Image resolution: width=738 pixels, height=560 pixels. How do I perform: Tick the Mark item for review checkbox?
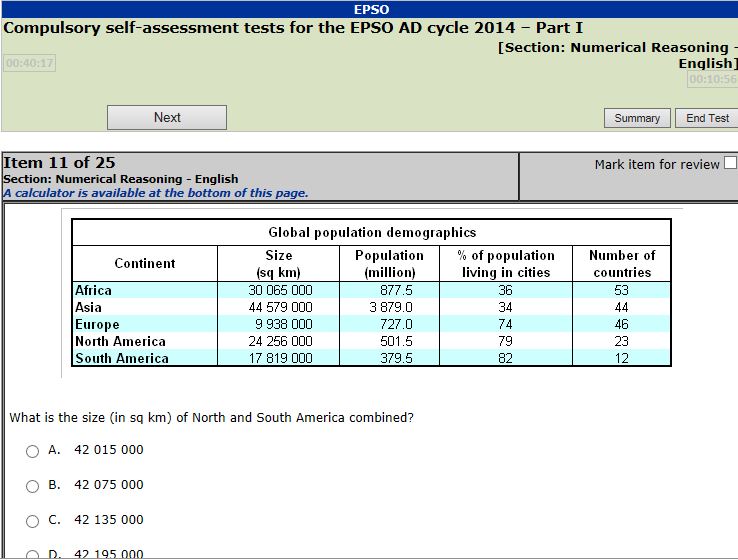[730, 164]
